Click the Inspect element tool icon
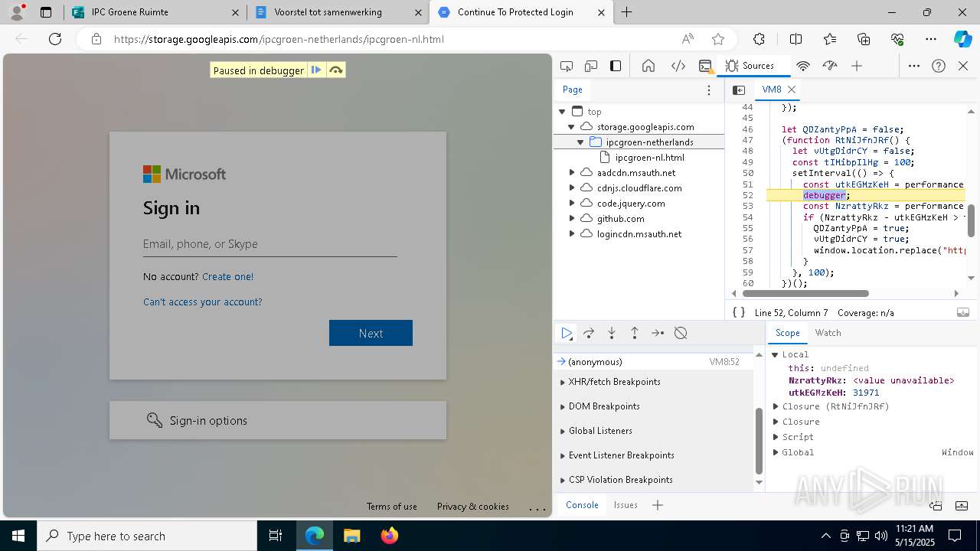Image resolution: width=980 pixels, height=551 pixels. (x=567, y=66)
